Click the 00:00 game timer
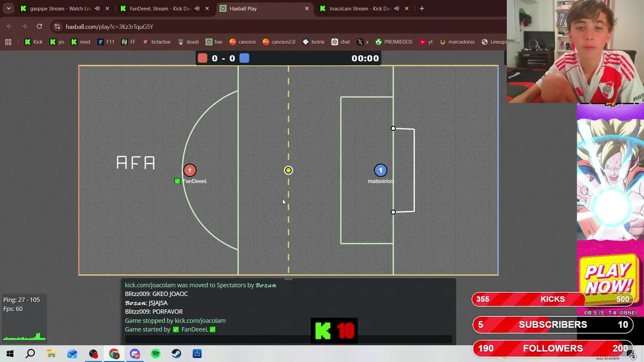Viewport: 644px width, 362px height. [x=365, y=58]
